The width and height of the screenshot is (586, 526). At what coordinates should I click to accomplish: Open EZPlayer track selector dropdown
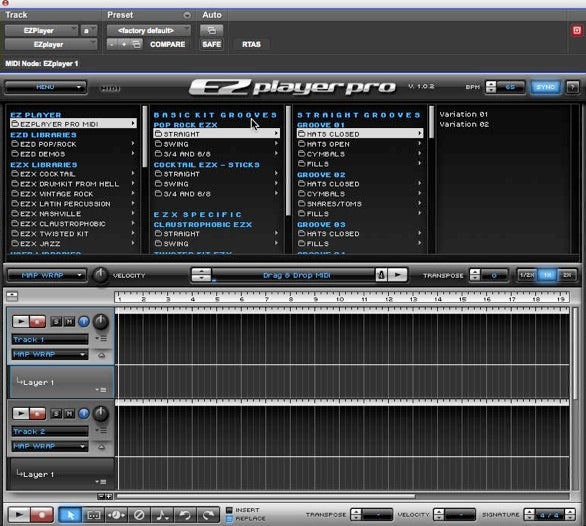[41, 30]
